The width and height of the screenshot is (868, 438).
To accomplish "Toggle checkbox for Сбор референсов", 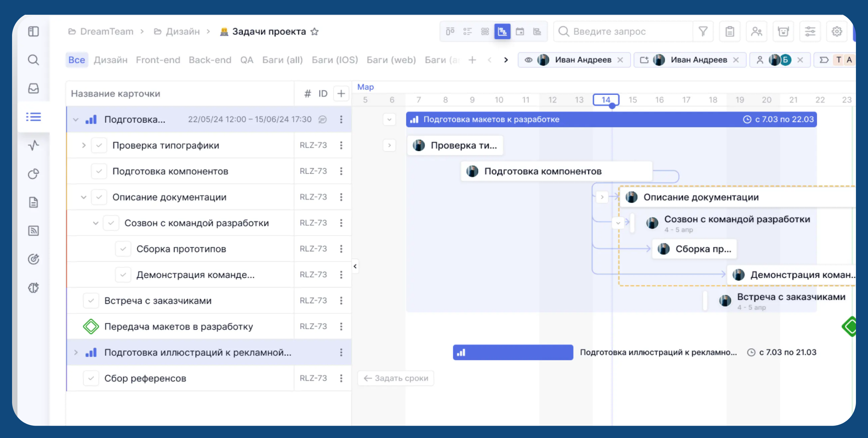I will point(91,378).
